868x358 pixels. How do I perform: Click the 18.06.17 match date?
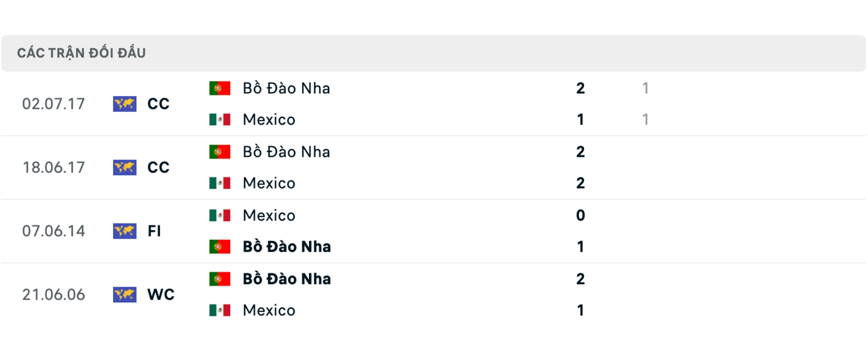click(53, 168)
